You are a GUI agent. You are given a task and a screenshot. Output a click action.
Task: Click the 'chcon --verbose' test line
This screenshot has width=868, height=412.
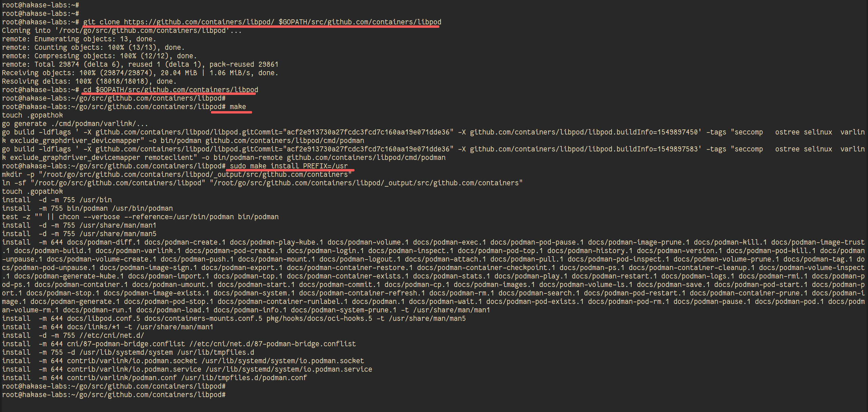coord(140,217)
